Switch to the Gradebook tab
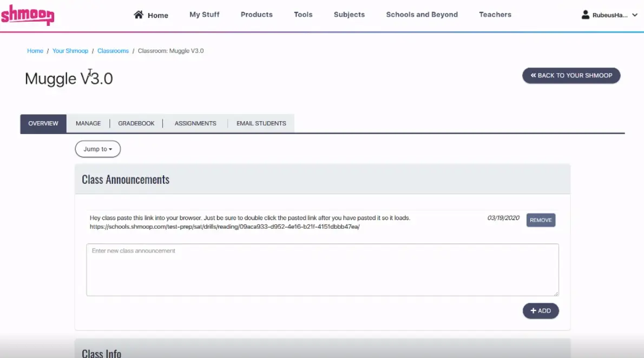The width and height of the screenshot is (644, 358). pyautogui.click(x=136, y=124)
